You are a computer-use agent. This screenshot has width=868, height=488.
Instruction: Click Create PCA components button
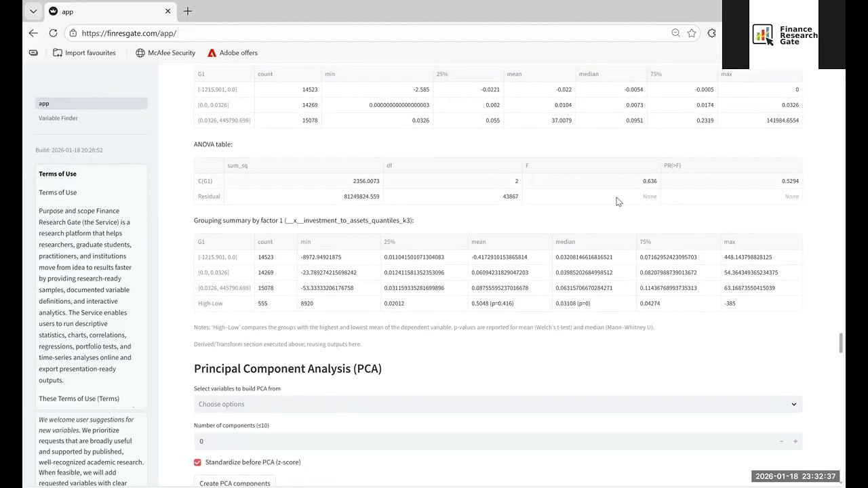click(x=235, y=483)
